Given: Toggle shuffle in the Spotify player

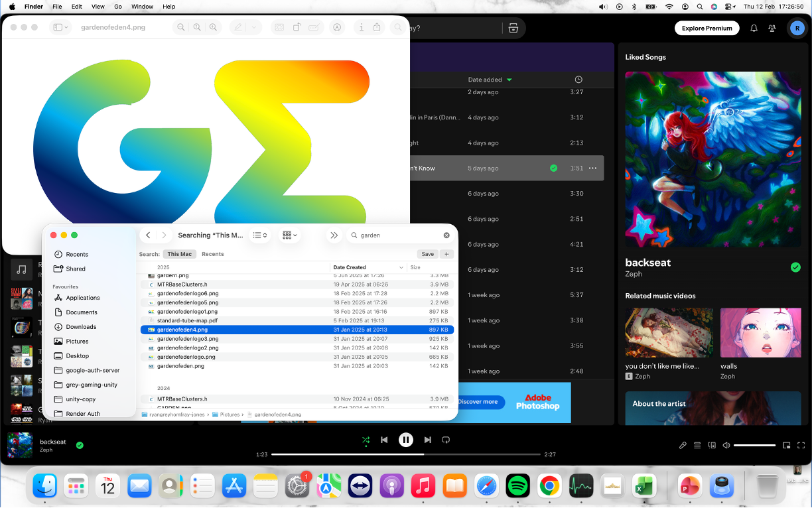Looking at the screenshot, I should coord(366,440).
